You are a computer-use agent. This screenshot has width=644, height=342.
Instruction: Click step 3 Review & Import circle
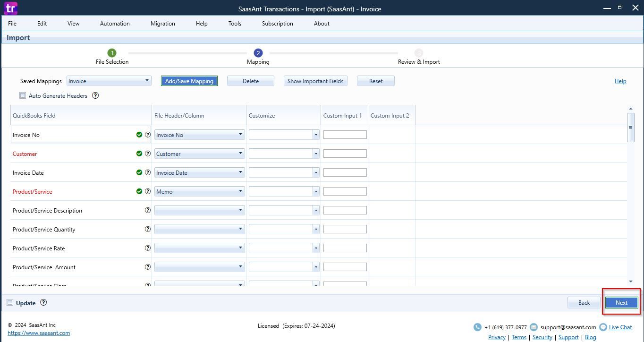(x=419, y=53)
